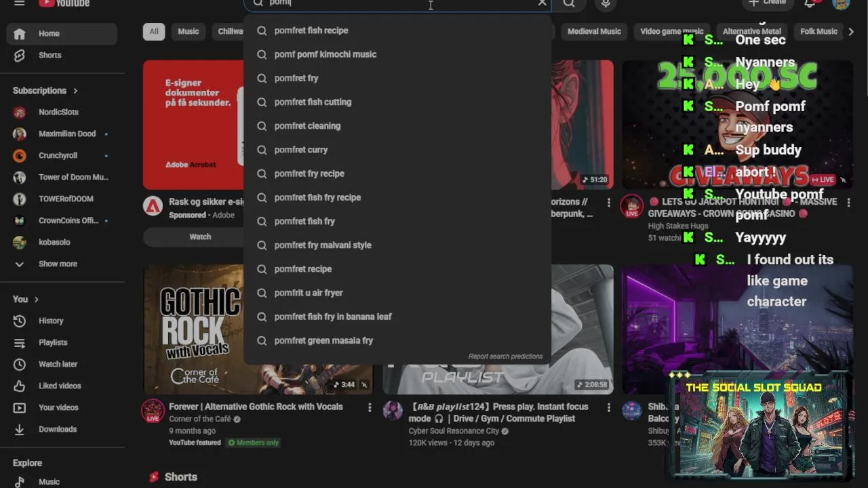Image resolution: width=868 pixels, height=488 pixels.
Task: Go to Home in sidebar
Action: (62, 33)
